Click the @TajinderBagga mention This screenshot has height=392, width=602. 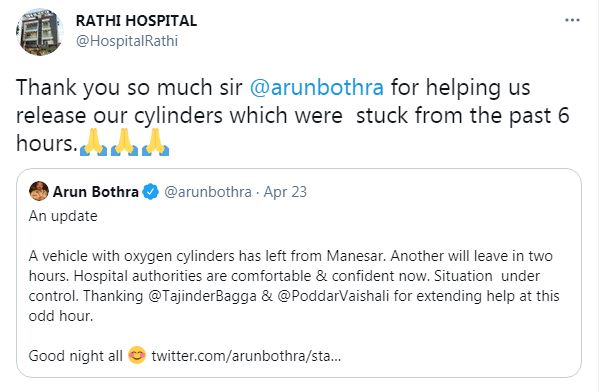point(202,296)
